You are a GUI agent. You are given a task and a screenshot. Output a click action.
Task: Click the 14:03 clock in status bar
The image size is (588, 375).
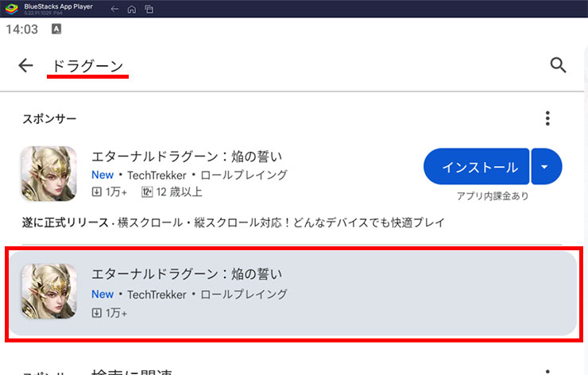click(22, 29)
